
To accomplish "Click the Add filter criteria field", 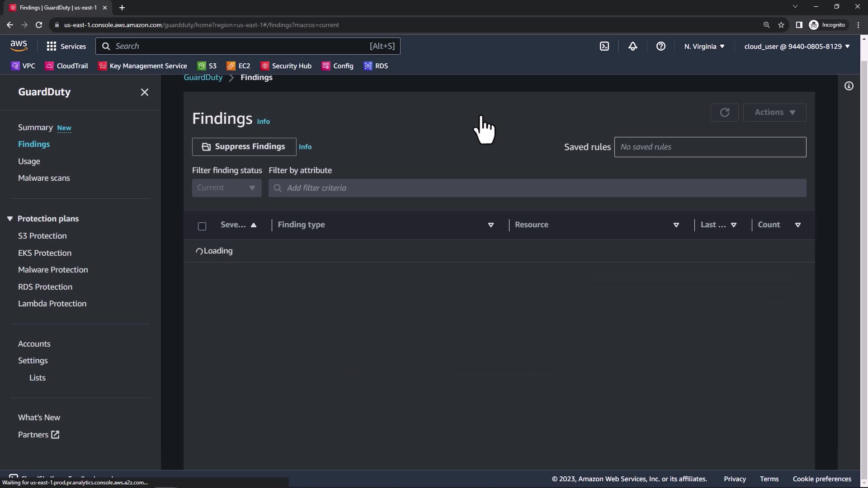I will click(x=537, y=188).
